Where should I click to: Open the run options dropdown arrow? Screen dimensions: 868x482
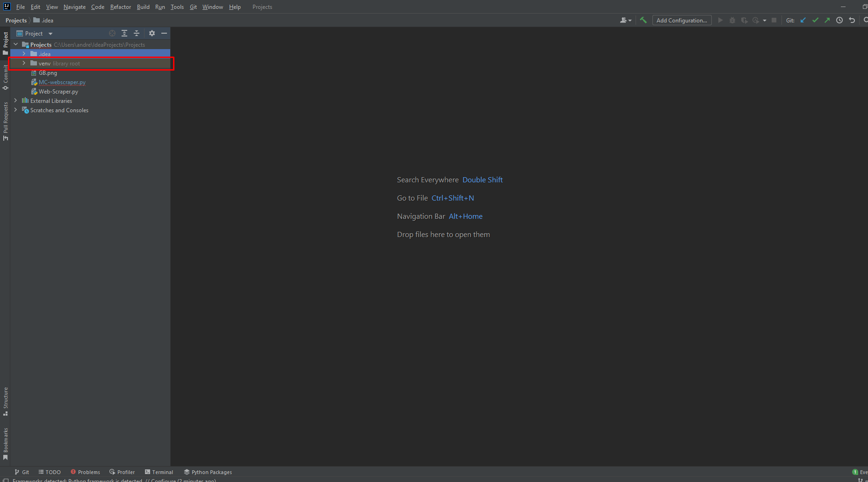[765, 20]
